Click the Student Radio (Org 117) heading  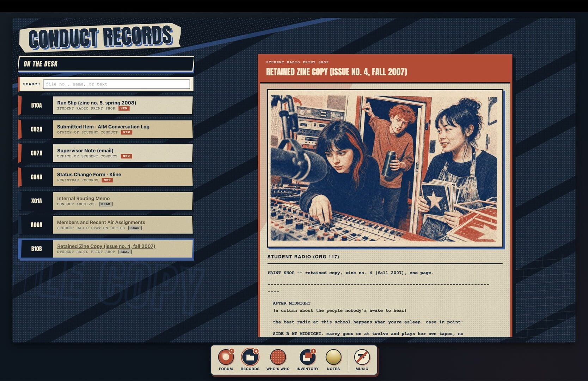point(303,257)
